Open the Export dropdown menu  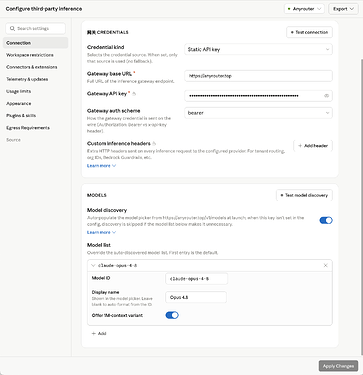[x=343, y=9]
